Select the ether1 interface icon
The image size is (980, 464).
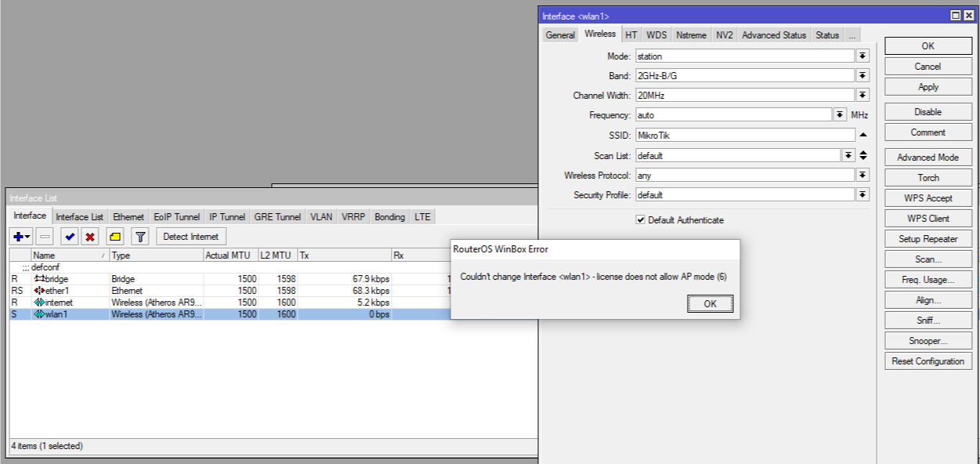click(x=39, y=291)
